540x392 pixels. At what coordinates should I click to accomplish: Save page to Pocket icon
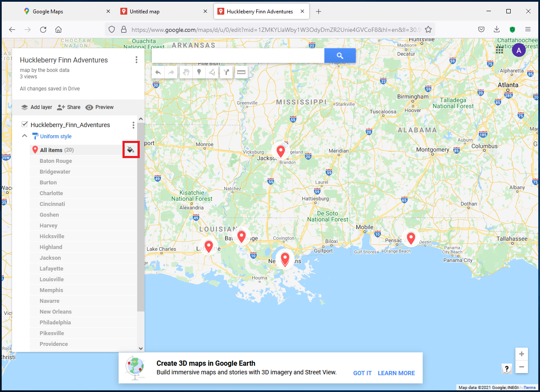tap(481, 29)
